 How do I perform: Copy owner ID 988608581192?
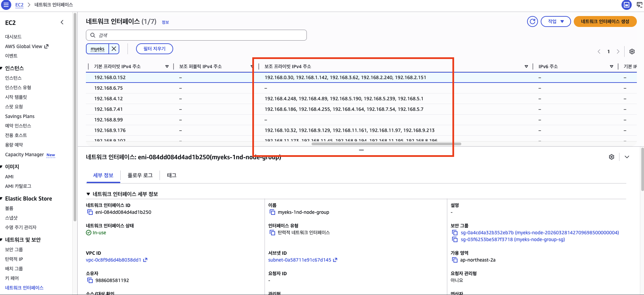pyautogui.click(x=90, y=280)
